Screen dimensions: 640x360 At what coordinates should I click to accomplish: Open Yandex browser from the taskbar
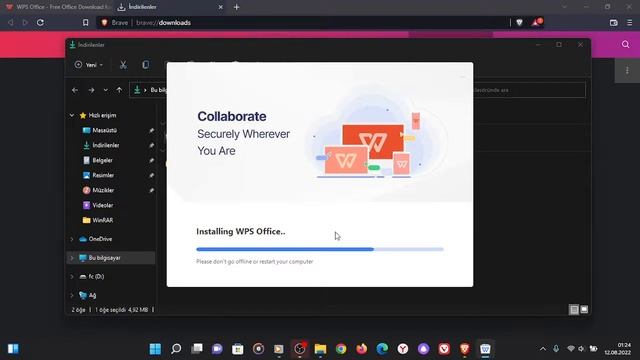tap(402, 349)
